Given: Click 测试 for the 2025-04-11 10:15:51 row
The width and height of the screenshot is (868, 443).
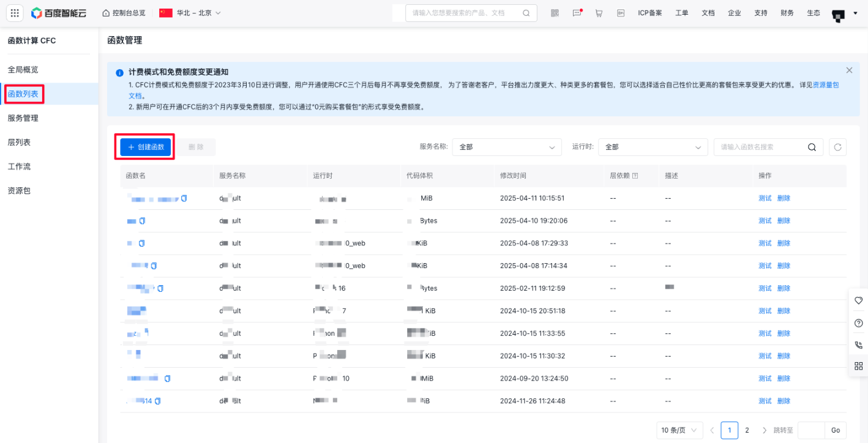Looking at the screenshot, I should tap(765, 198).
